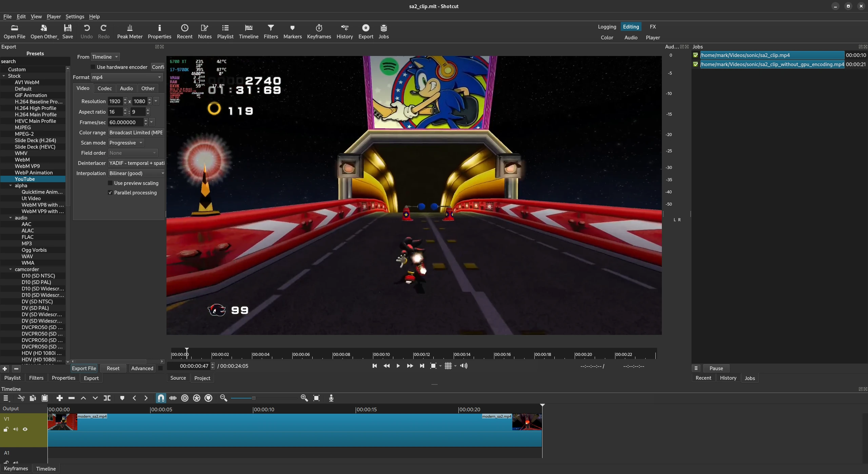Open the Format mp4 dropdown
The width and height of the screenshot is (868, 474).
pos(127,77)
